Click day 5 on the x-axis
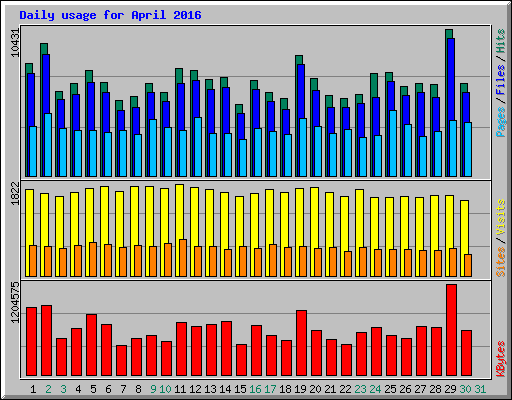Viewport: 512px width, 400px height. pos(93,389)
